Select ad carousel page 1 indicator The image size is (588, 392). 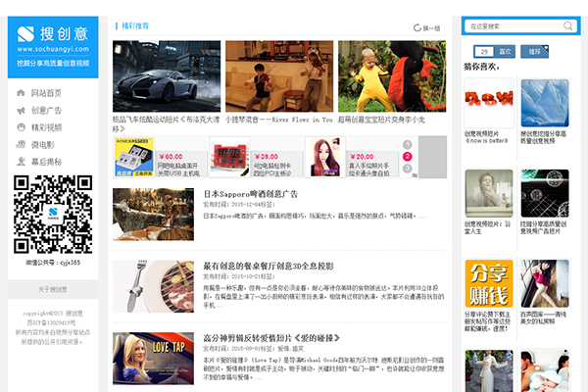coord(407,145)
